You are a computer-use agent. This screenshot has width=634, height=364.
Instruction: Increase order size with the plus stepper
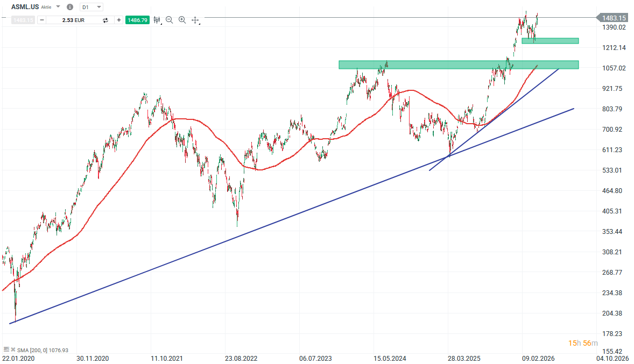(x=118, y=20)
